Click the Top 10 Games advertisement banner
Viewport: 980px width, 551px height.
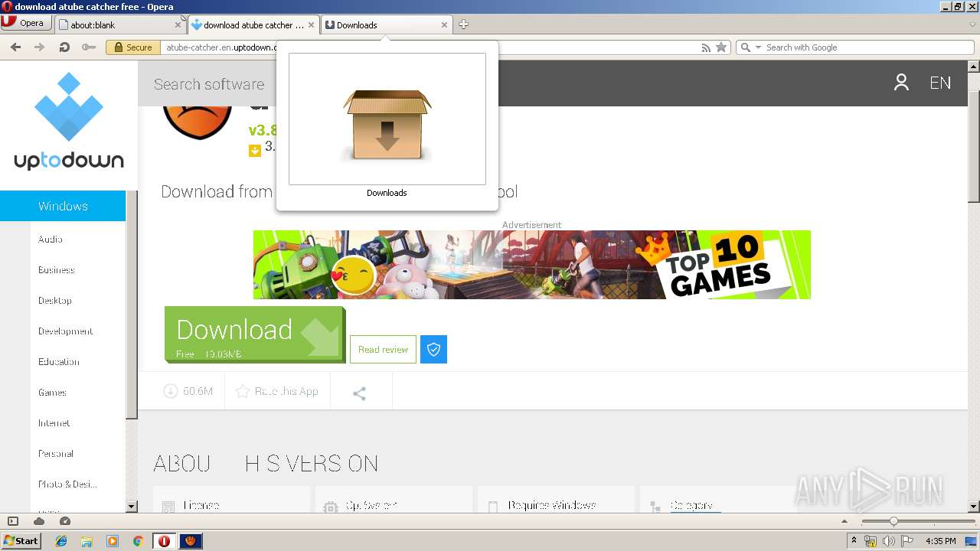point(532,265)
